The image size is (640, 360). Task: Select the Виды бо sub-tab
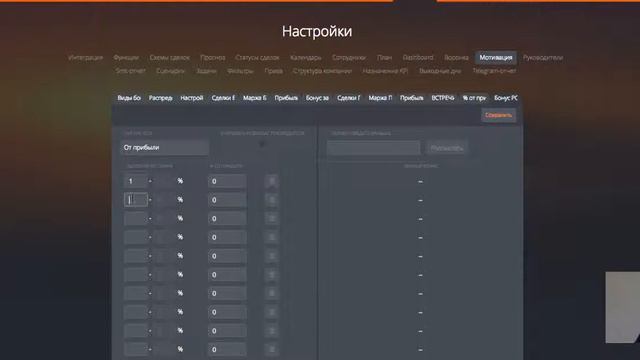(129, 98)
